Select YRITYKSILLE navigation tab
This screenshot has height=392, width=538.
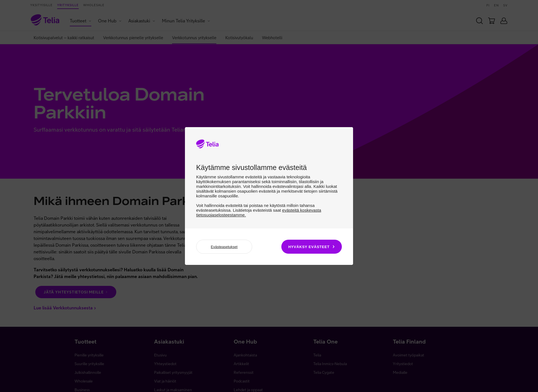coord(68,5)
